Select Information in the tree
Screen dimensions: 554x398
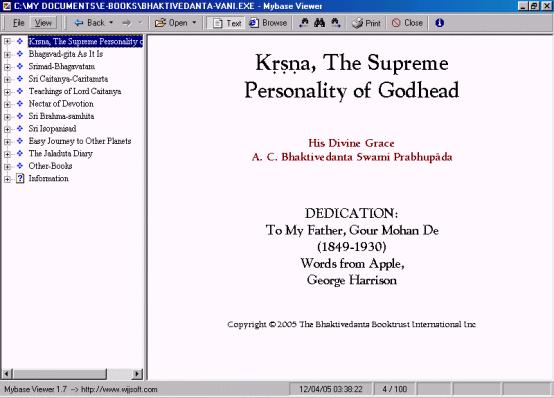[x=48, y=178]
